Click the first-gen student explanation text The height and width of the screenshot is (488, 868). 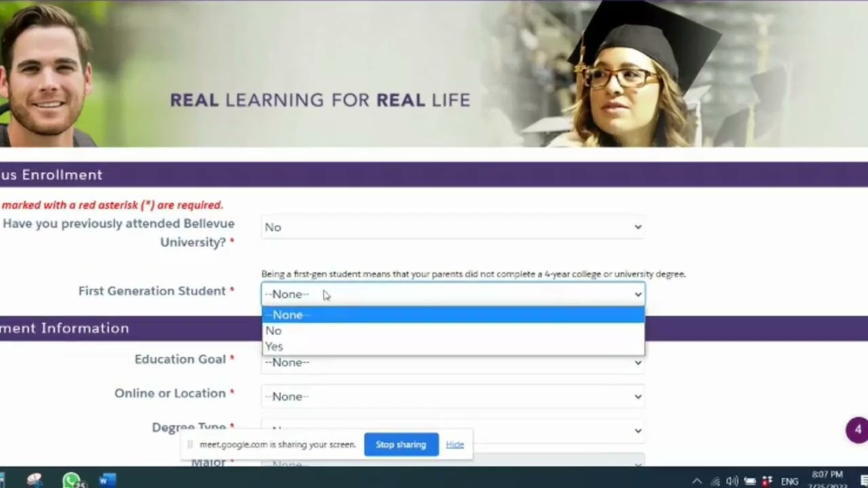[473, 274]
